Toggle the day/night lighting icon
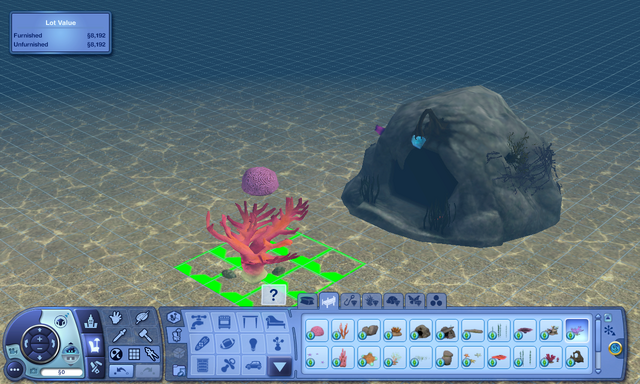 116,354
